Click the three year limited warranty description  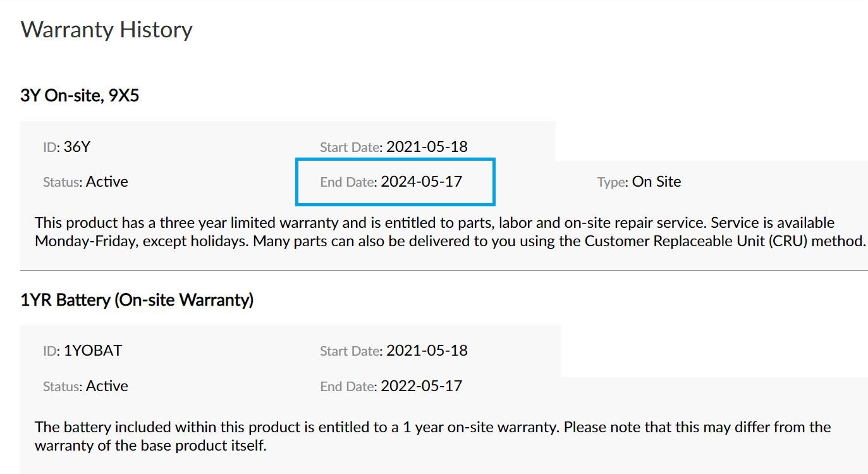[x=450, y=232]
